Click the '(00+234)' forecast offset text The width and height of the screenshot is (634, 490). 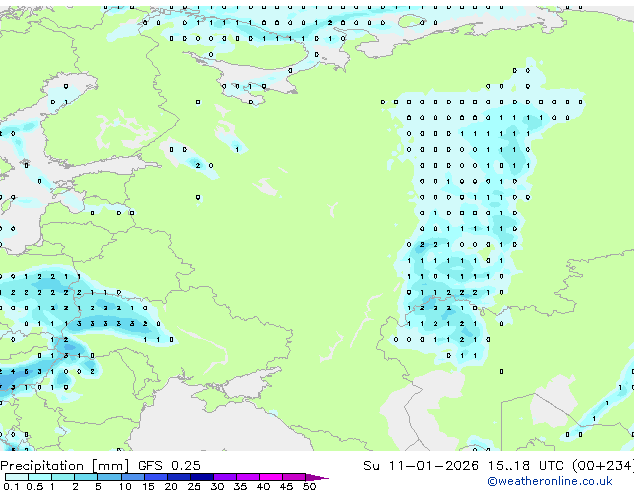(x=603, y=466)
